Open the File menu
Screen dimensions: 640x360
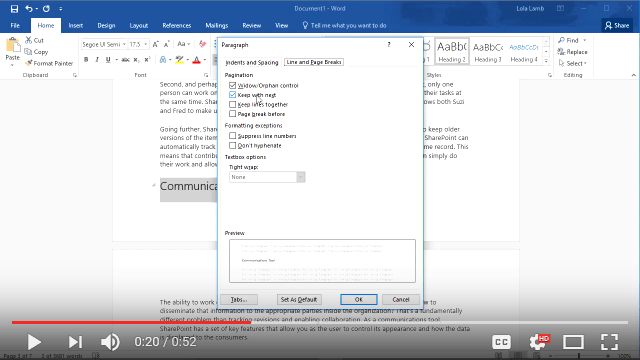pos(15,25)
